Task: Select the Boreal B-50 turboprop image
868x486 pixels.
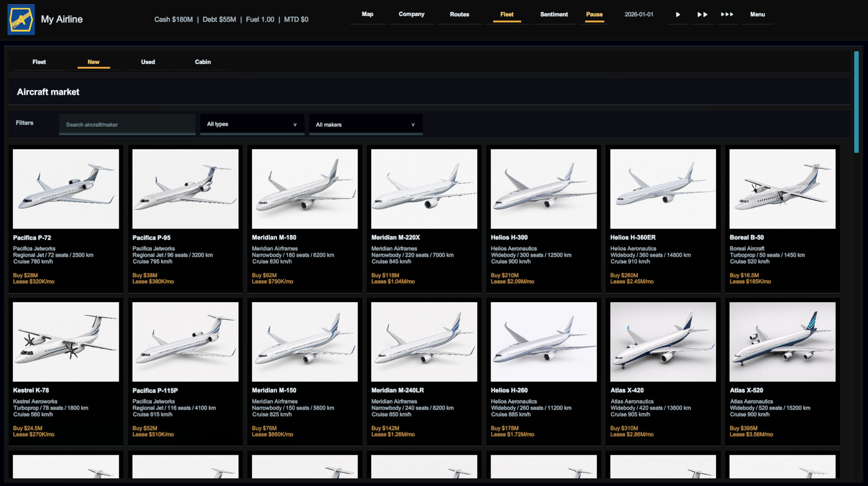Action: click(x=782, y=189)
